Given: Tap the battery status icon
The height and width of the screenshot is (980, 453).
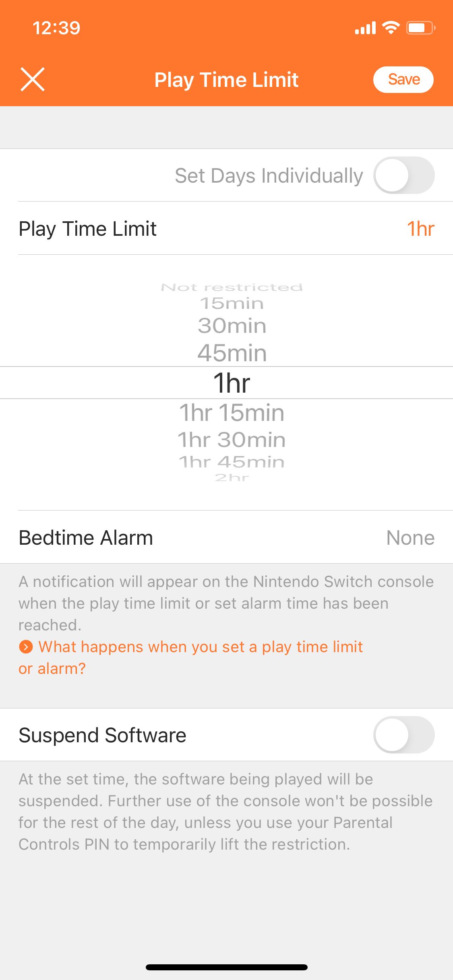Looking at the screenshot, I should pos(420,28).
